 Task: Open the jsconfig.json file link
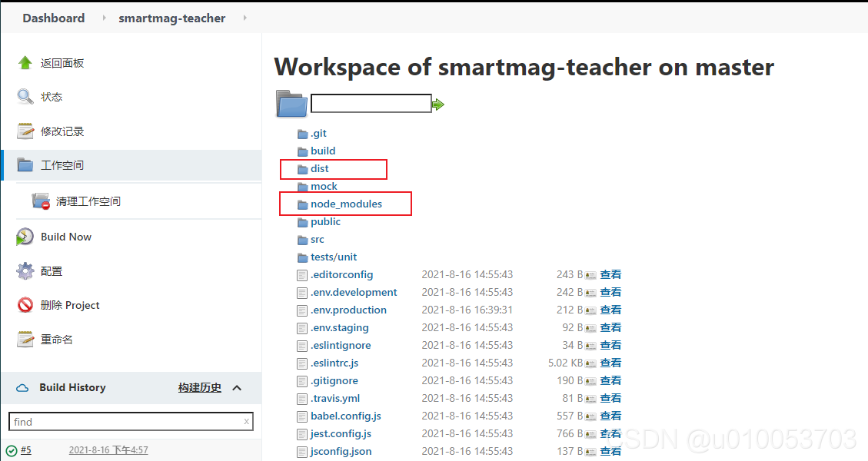point(341,452)
